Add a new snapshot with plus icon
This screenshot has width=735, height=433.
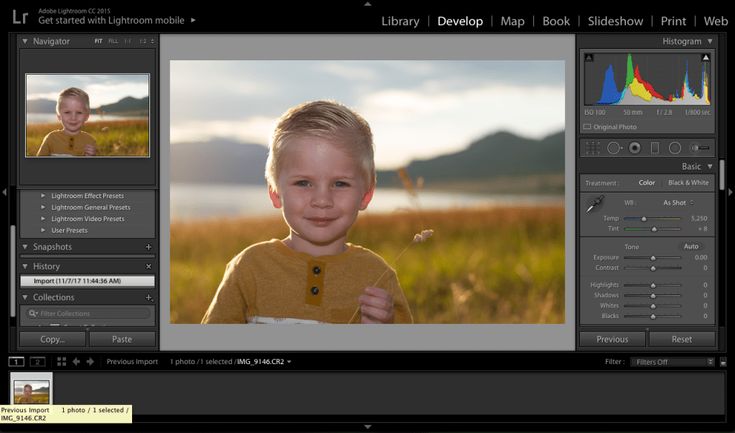coord(149,247)
